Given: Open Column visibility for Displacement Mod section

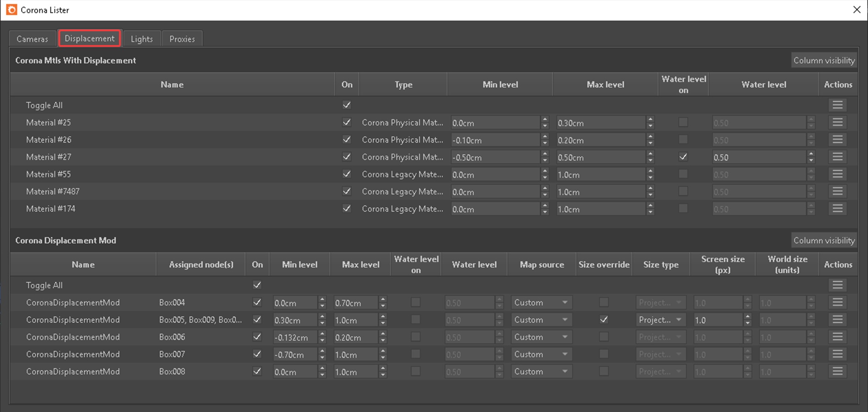Looking at the screenshot, I should (824, 240).
